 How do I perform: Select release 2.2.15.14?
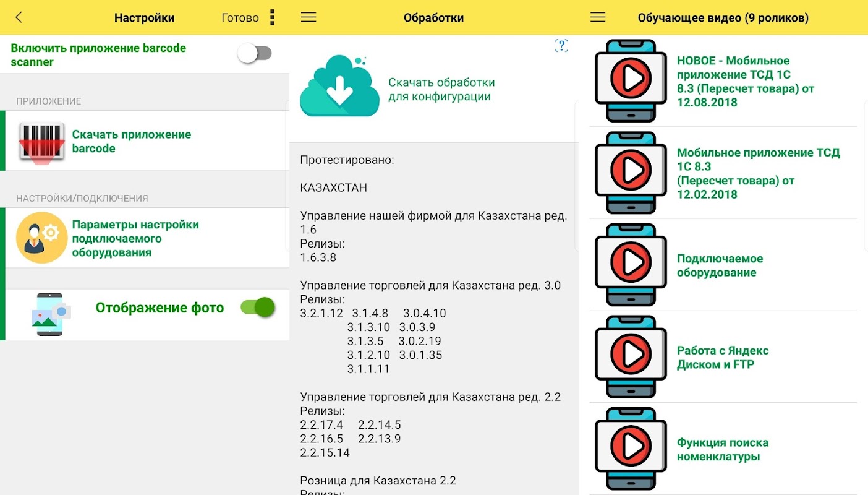coord(325,453)
